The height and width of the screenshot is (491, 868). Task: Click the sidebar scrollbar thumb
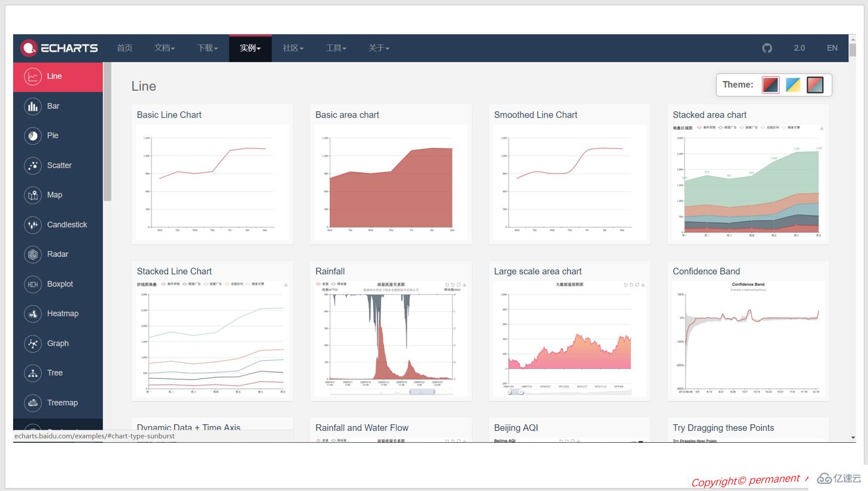point(107,131)
